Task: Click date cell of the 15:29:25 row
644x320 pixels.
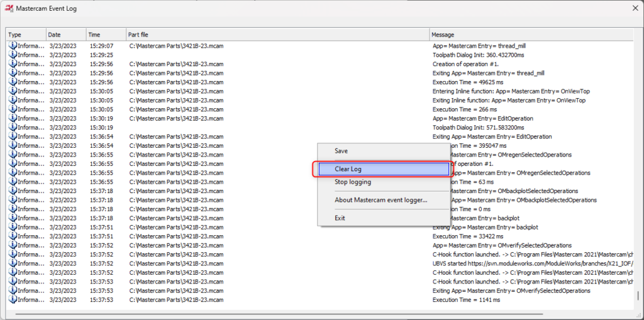Action: coord(62,55)
